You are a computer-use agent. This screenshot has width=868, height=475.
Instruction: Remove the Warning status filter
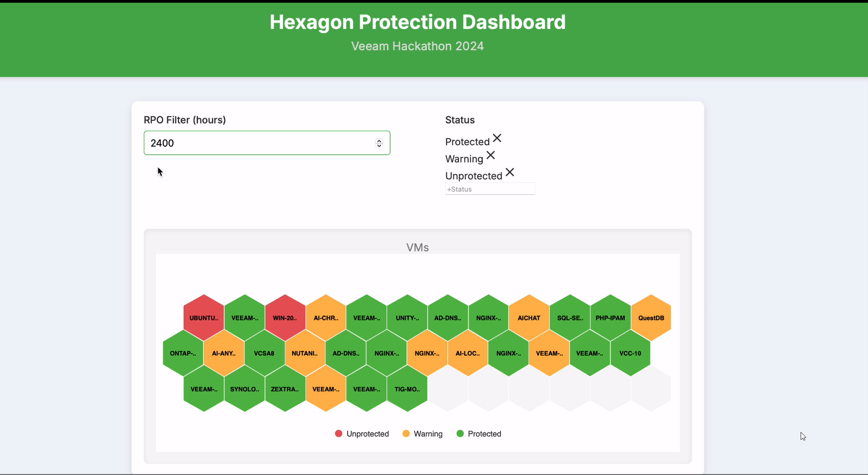tap(491, 155)
